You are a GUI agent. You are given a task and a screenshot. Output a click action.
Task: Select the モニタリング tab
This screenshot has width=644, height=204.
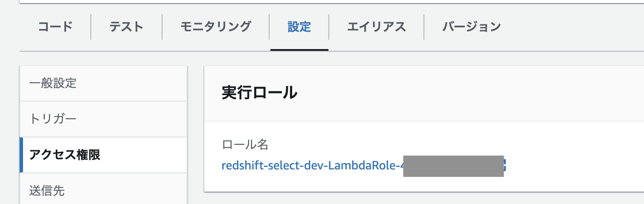[215, 27]
